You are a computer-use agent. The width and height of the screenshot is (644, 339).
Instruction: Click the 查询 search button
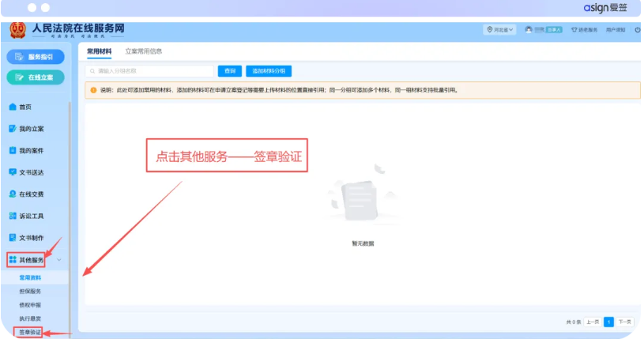coord(229,71)
